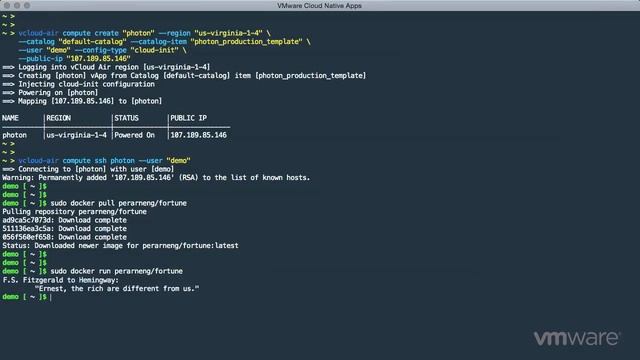Click the NAME table column header
This screenshot has width=640, height=360.
coord(10,118)
